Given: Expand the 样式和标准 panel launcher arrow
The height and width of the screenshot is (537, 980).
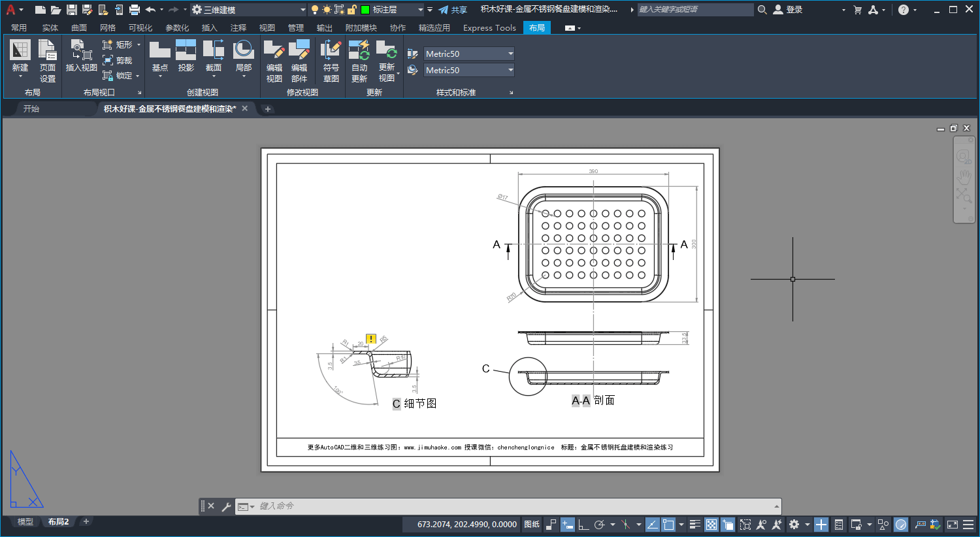Looking at the screenshot, I should tap(511, 93).
